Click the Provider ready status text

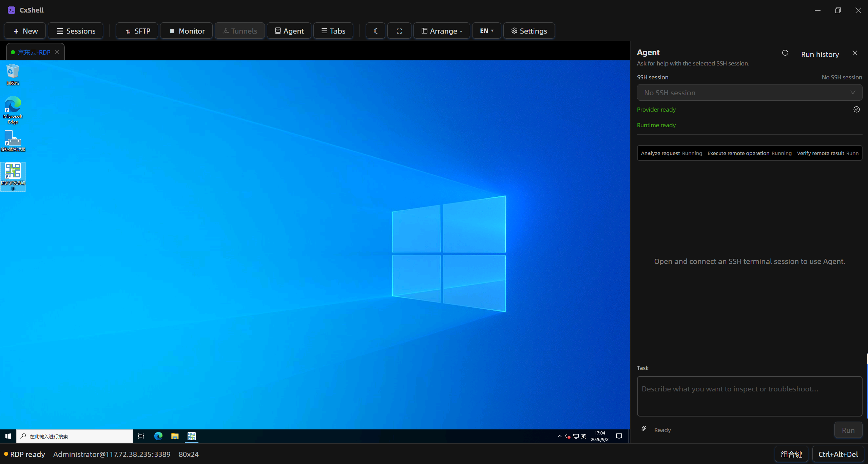click(656, 110)
